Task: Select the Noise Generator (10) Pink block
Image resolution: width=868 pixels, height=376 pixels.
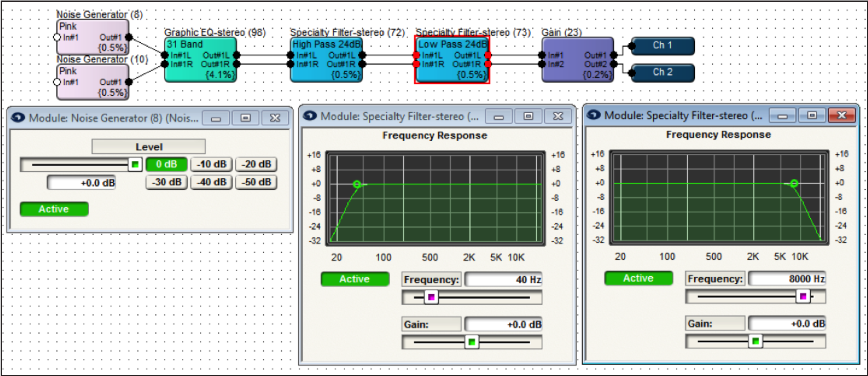Action: tap(93, 82)
